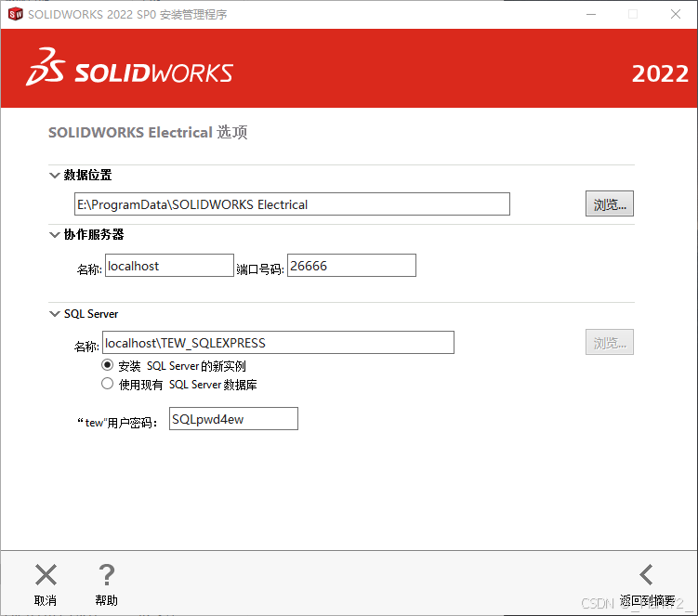Click the SOLIDWORKS title bar app icon
The image size is (698, 616).
coord(15,14)
